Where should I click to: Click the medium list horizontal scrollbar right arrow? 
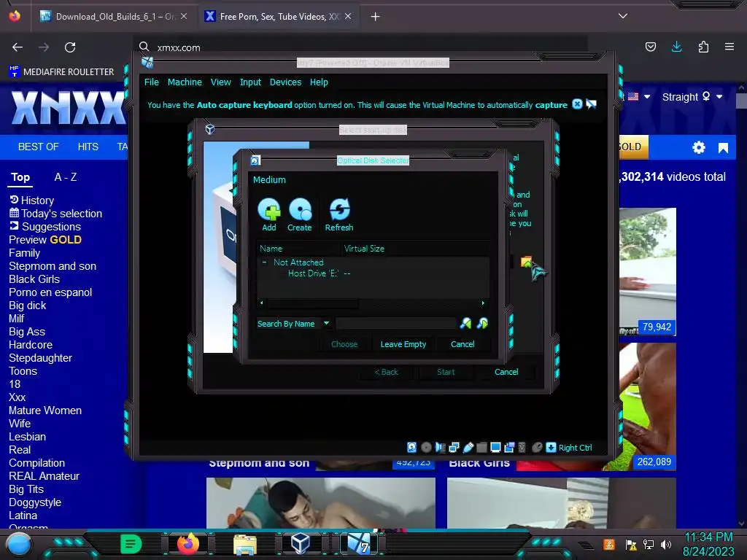(483, 303)
